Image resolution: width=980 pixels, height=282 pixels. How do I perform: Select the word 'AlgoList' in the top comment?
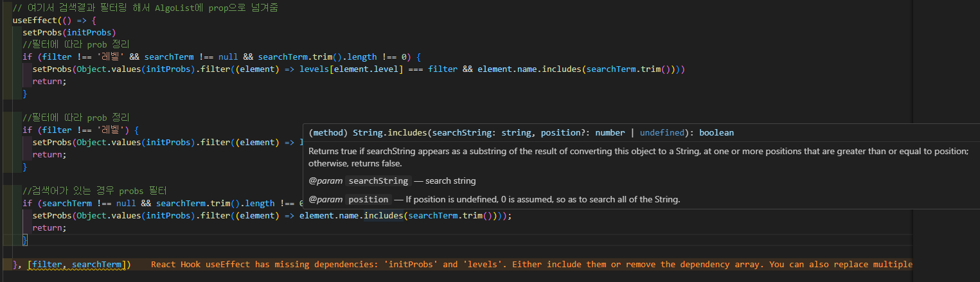point(175,8)
